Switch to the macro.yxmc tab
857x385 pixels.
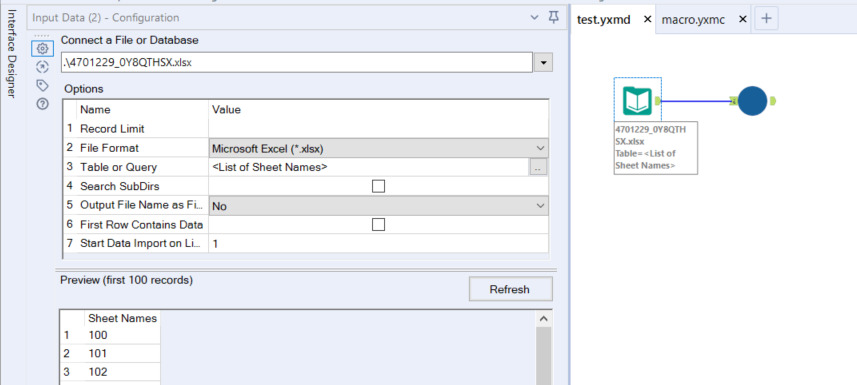[x=693, y=20]
